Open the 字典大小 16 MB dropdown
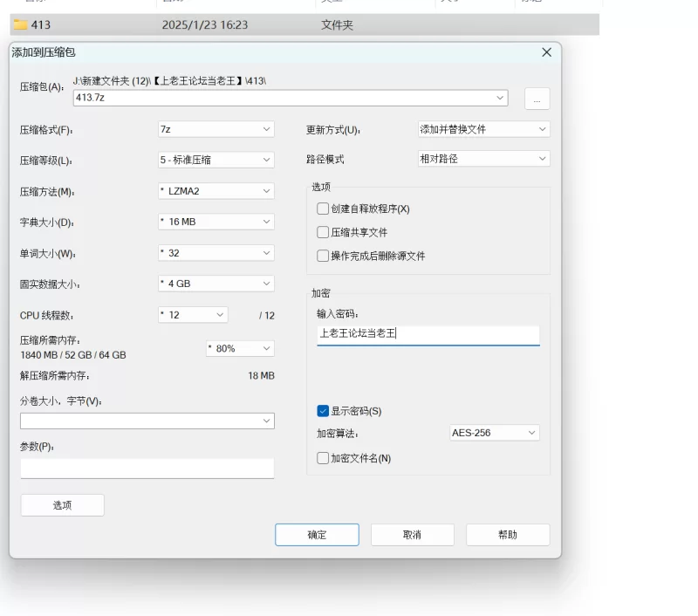 pos(216,222)
